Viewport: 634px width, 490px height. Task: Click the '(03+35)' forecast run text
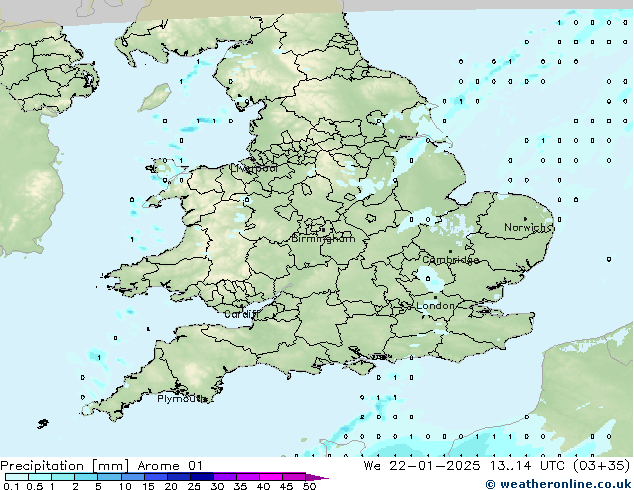pos(602,466)
